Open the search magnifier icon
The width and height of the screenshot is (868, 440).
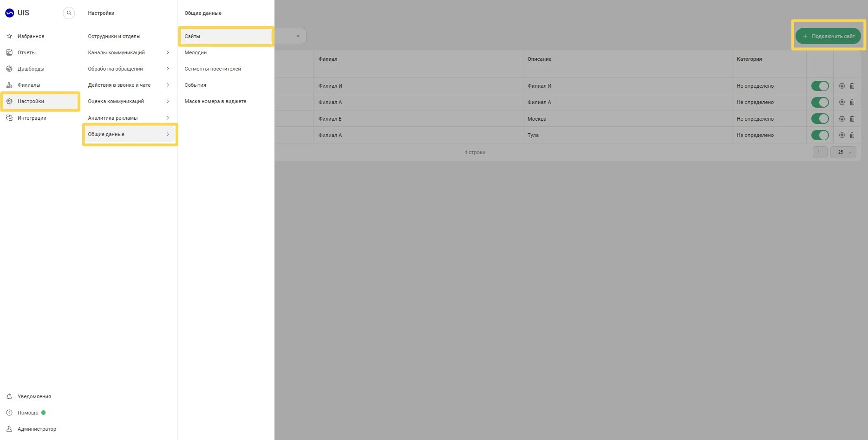pos(69,13)
